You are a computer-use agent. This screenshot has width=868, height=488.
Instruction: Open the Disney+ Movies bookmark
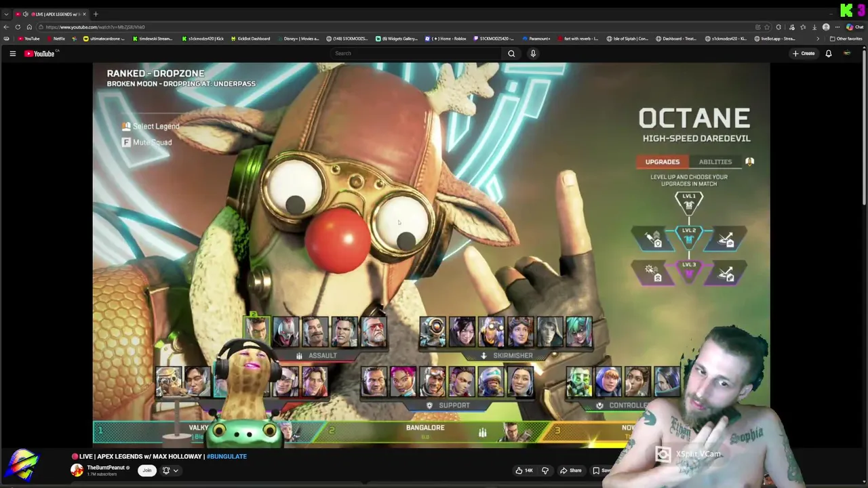[x=298, y=39]
